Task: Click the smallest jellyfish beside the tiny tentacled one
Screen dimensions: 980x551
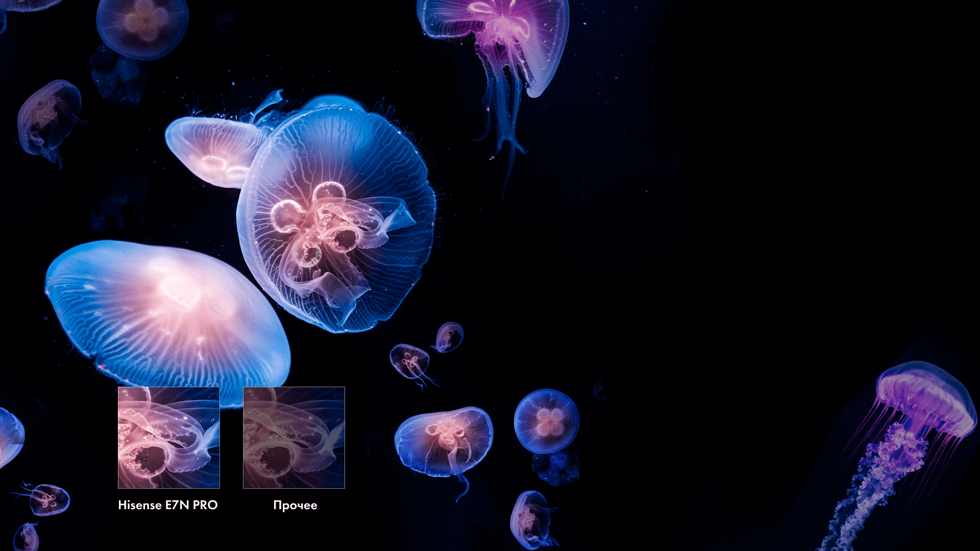Action: [449, 337]
